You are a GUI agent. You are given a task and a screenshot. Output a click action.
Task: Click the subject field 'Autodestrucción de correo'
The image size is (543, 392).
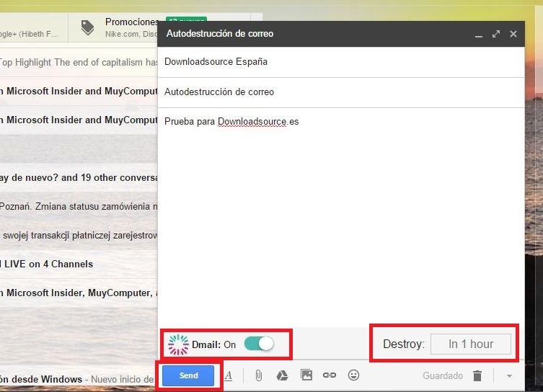click(341, 92)
